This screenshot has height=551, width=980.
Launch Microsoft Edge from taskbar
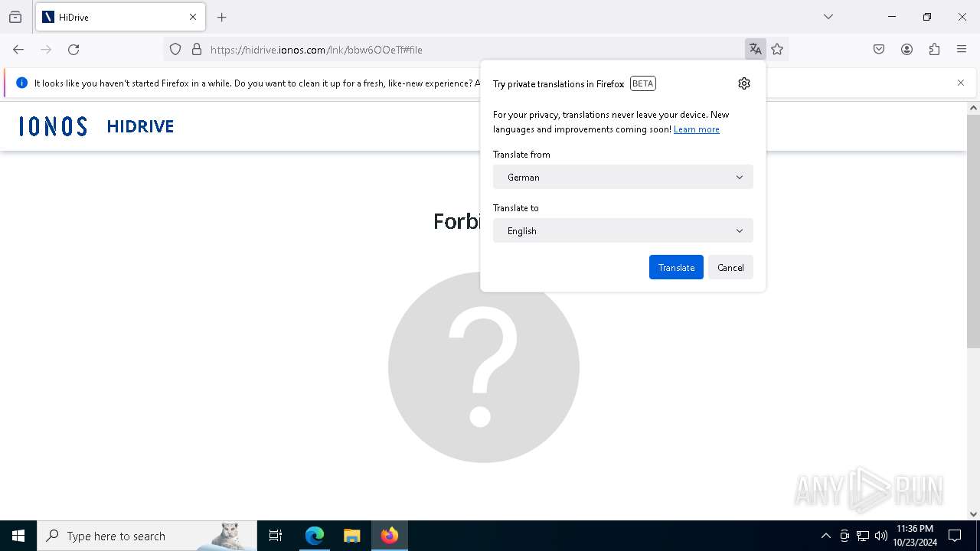pyautogui.click(x=315, y=536)
